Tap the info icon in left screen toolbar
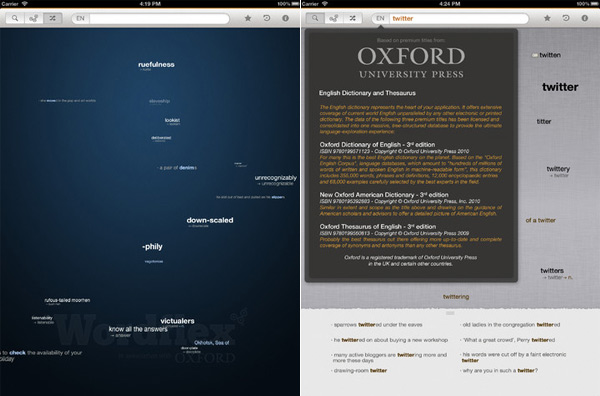 coord(285,18)
